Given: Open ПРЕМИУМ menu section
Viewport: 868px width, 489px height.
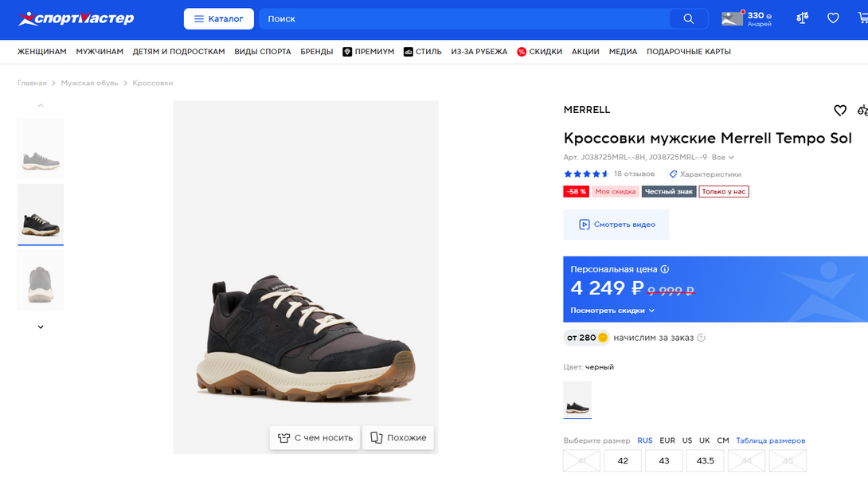Looking at the screenshot, I should click(368, 52).
